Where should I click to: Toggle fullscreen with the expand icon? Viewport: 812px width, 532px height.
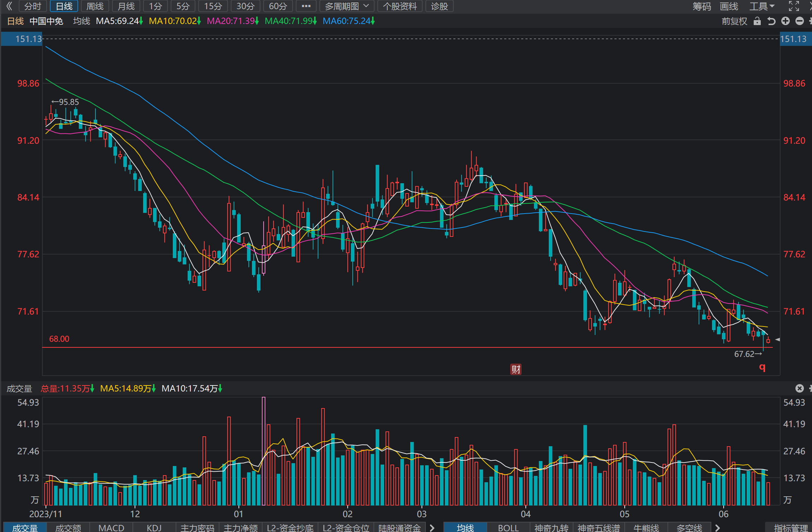794,6
